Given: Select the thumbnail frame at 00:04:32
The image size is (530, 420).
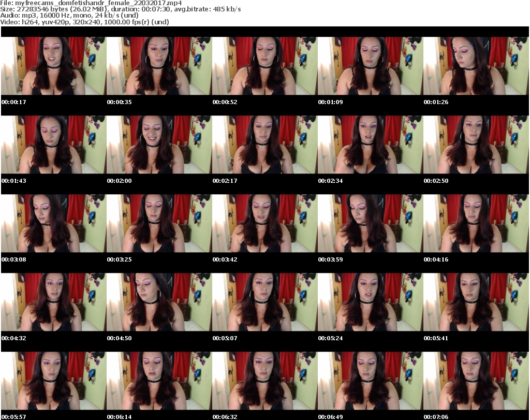Looking at the screenshot, I should click(x=54, y=302).
